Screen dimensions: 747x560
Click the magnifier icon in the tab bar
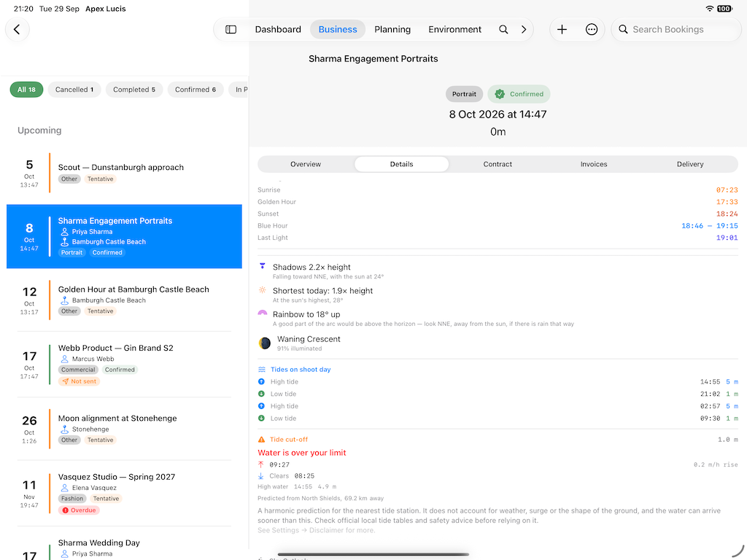tap(503, 29)
